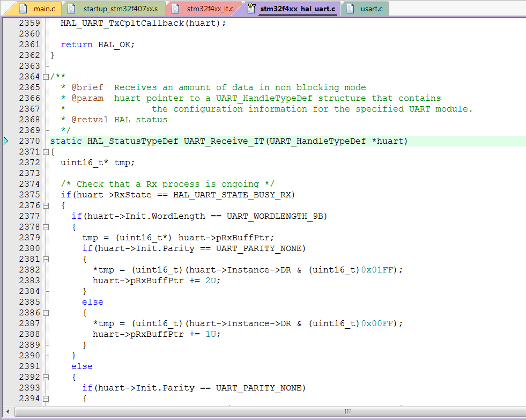Collapse the comment block at line 2364
The image size is (526, 420).
[x=46, y=77]
